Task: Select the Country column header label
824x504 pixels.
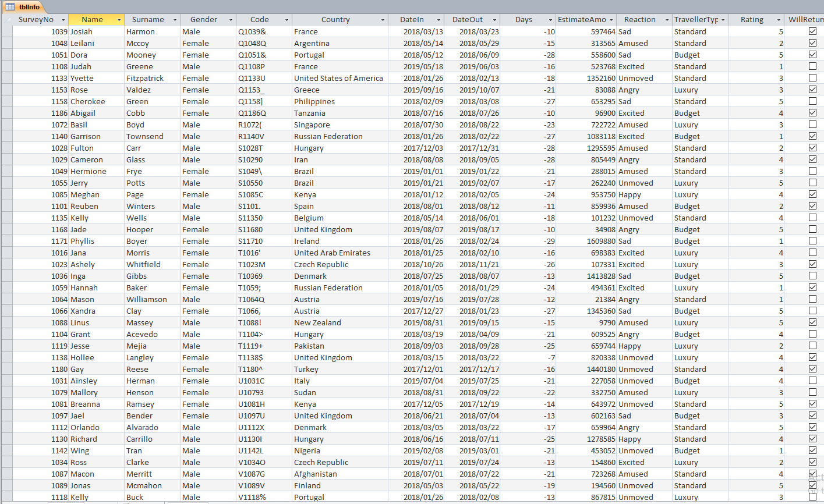Action: point(335,20)
